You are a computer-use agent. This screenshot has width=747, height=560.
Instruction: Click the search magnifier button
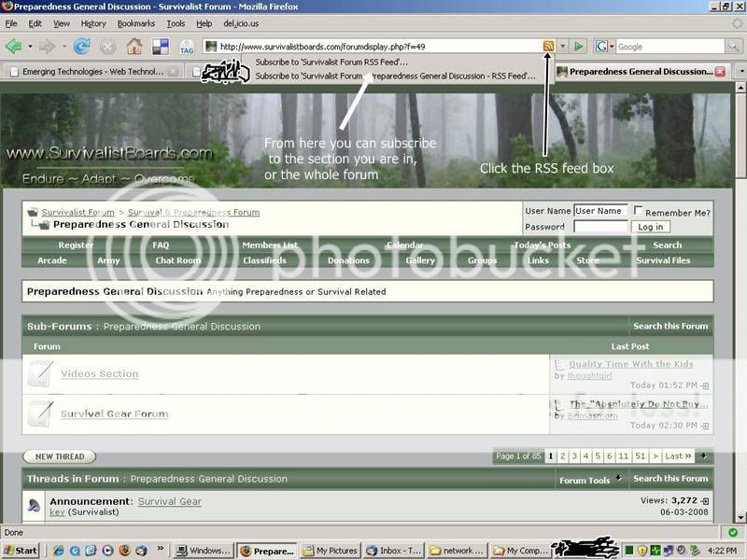click(x=732, y=46)
